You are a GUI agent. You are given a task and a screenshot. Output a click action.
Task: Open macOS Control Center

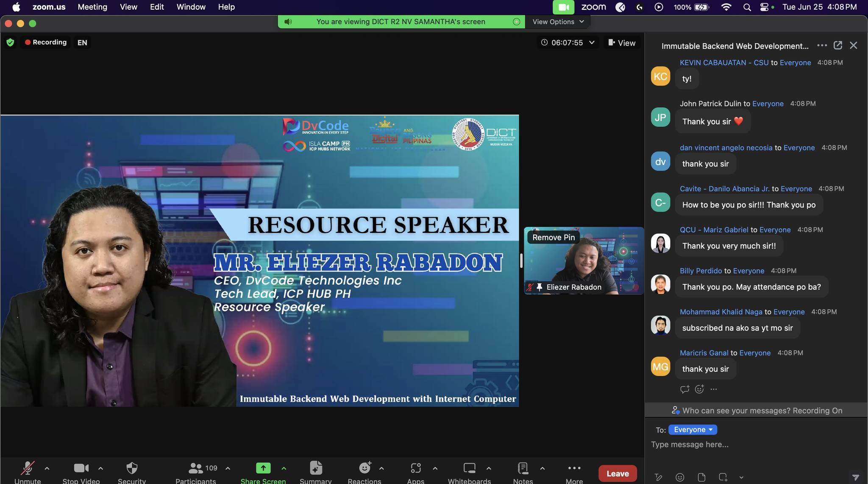pos(765,7)
